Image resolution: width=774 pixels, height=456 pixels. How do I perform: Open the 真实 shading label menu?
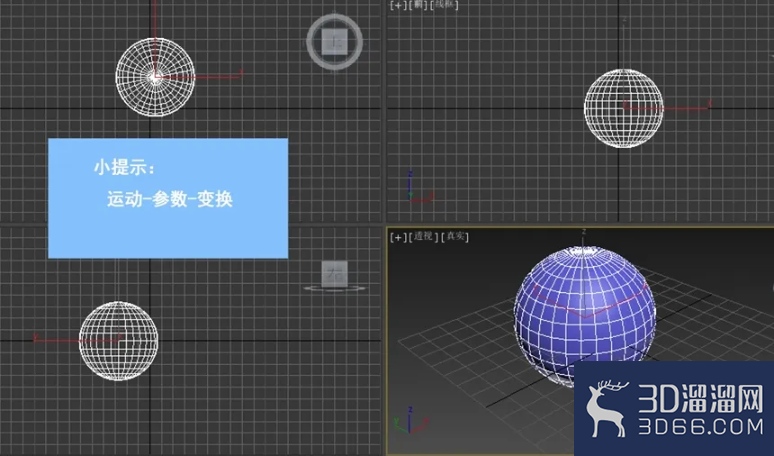click(x=455, y=236)
